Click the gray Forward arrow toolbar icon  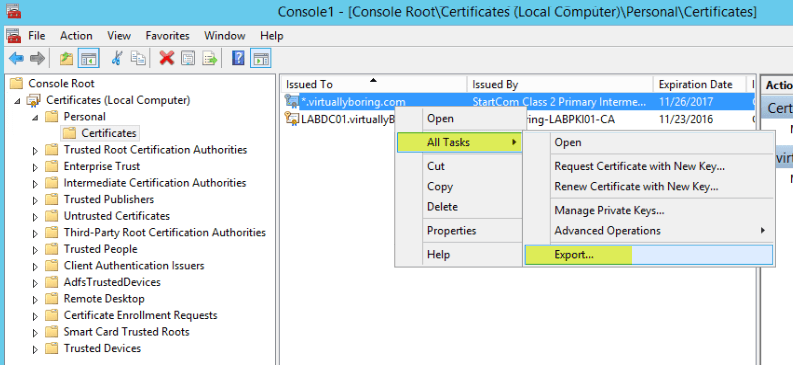37,59
